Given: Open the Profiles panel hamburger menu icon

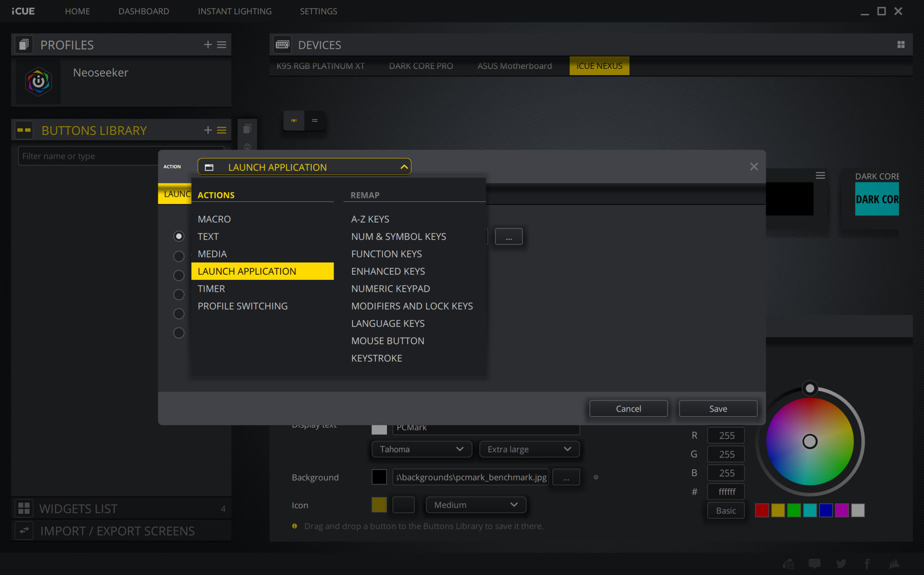Looking at the screenshot, I should tap(221, 44).
